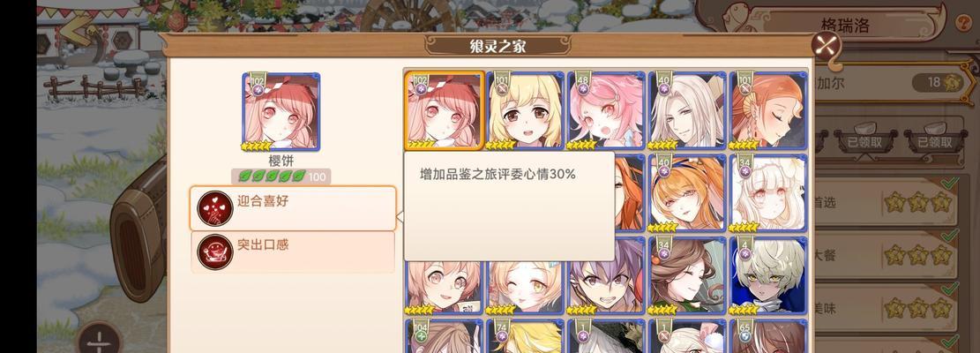Close the 飨灵之家 dialog with crossed utensils
Screen dimensions: 980x353
826,45
